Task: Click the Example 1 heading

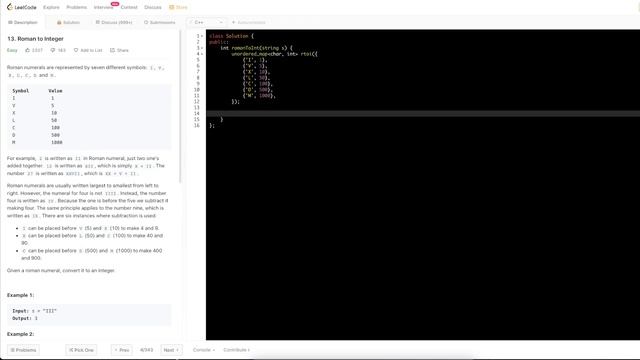Action: [x=20, y=295]
